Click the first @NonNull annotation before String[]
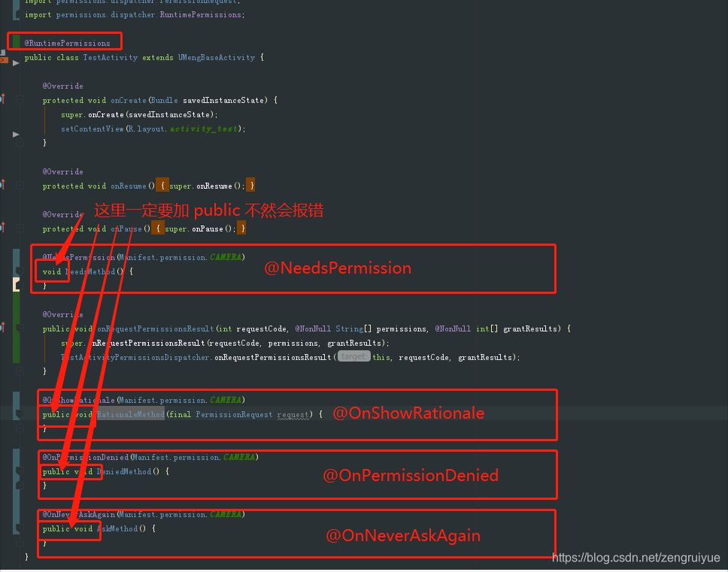This screenshot has width=728, height=572. tap(313, 328)
